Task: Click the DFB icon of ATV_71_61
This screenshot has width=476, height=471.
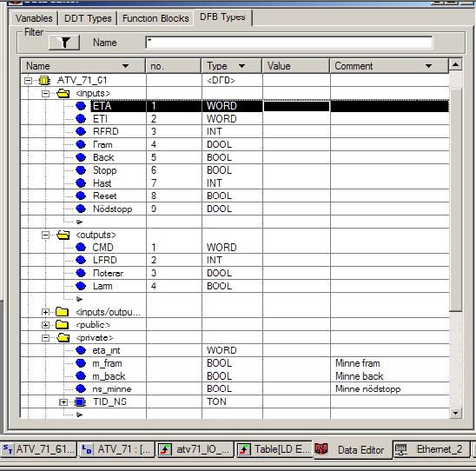Action: [x=44, y=81]
